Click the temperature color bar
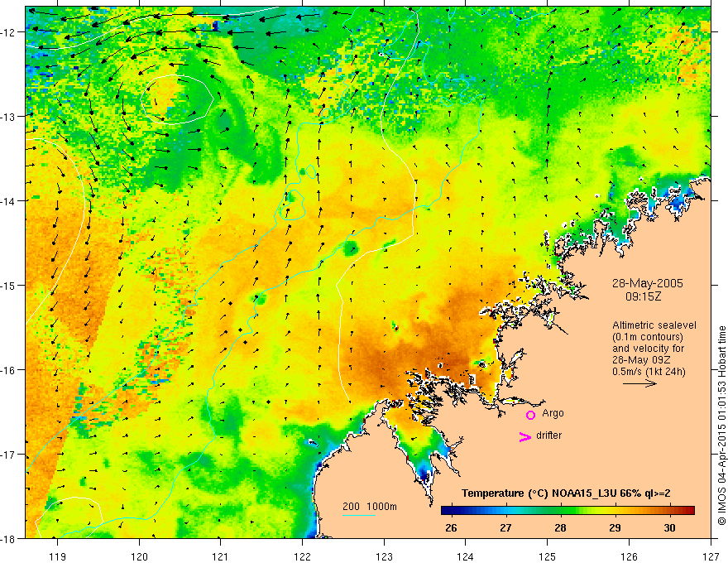This screenshot has width=728, height=563. click(568, 511)
